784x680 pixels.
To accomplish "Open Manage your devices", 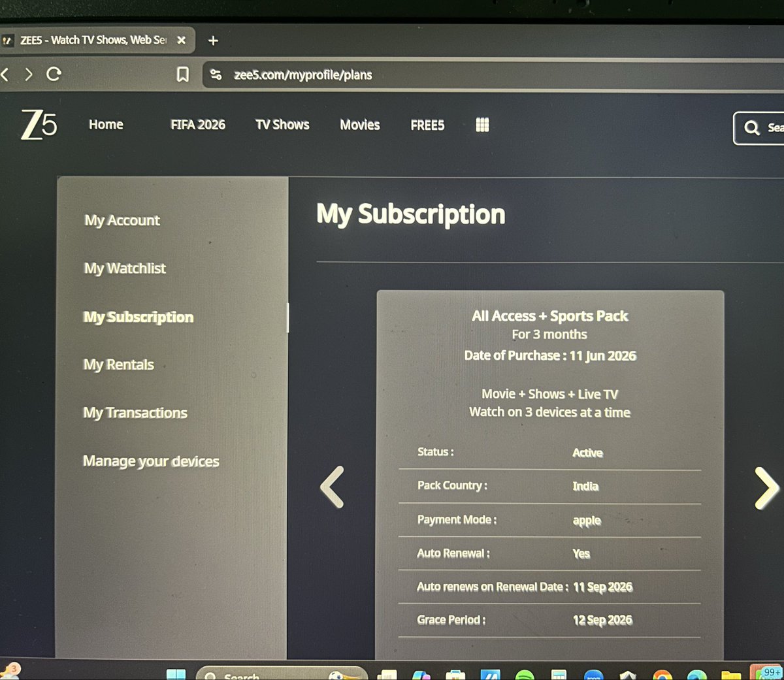I will 151,461.
